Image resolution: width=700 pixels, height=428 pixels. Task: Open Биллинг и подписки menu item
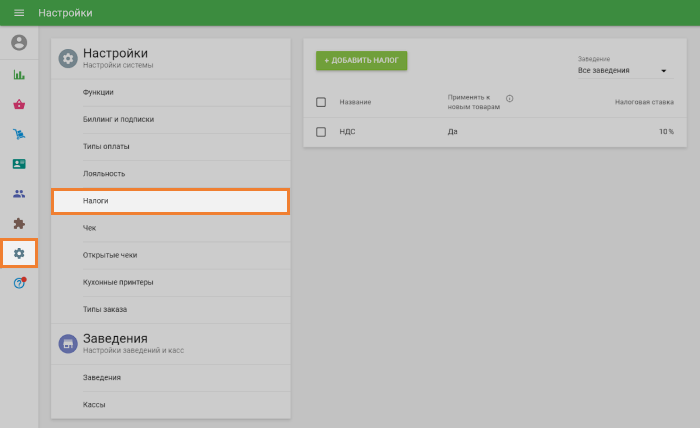[x=118, y=120]
